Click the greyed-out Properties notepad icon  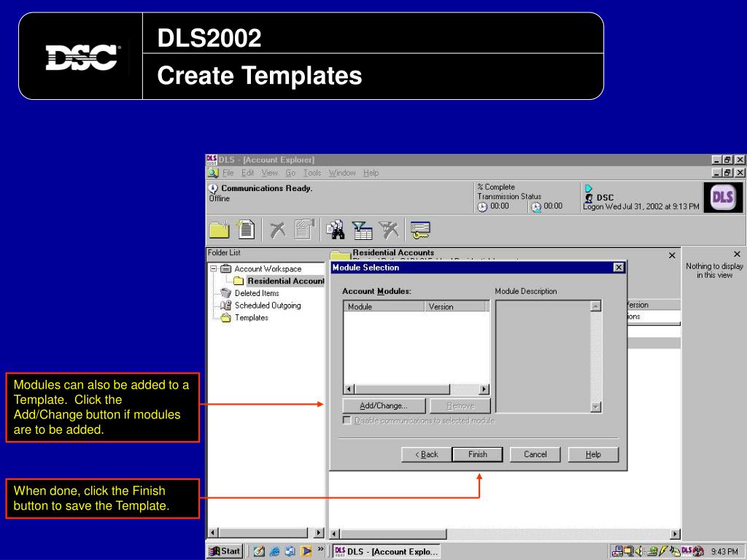(304, 230)
